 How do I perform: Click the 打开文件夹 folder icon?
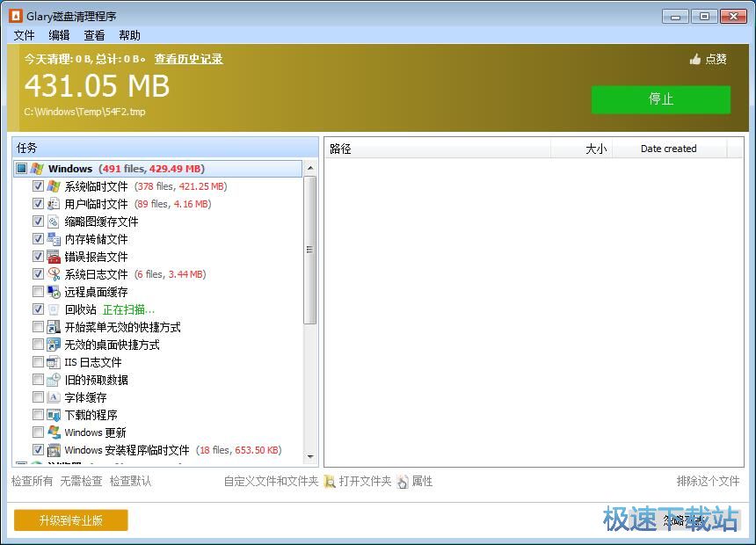[x=330, y=482]
